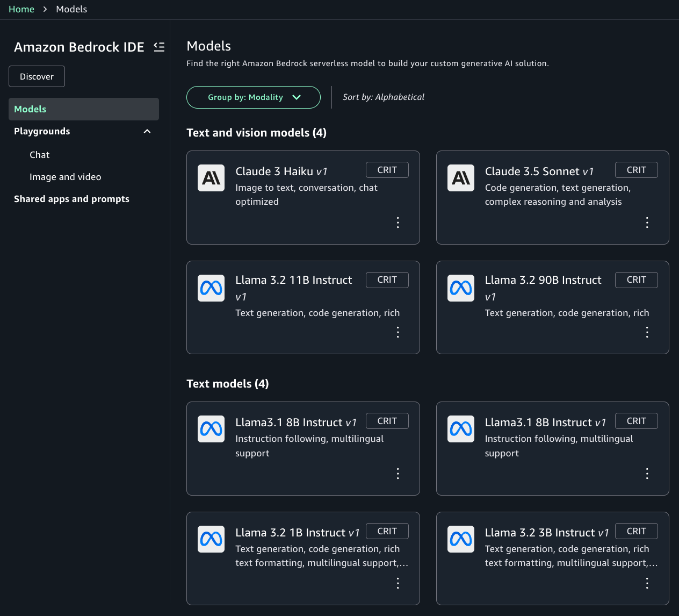Click the CRIT badge on Llama 3.2 90B Instruct
The height and width of the screenshot is (616, 679).
coord(637,280)
